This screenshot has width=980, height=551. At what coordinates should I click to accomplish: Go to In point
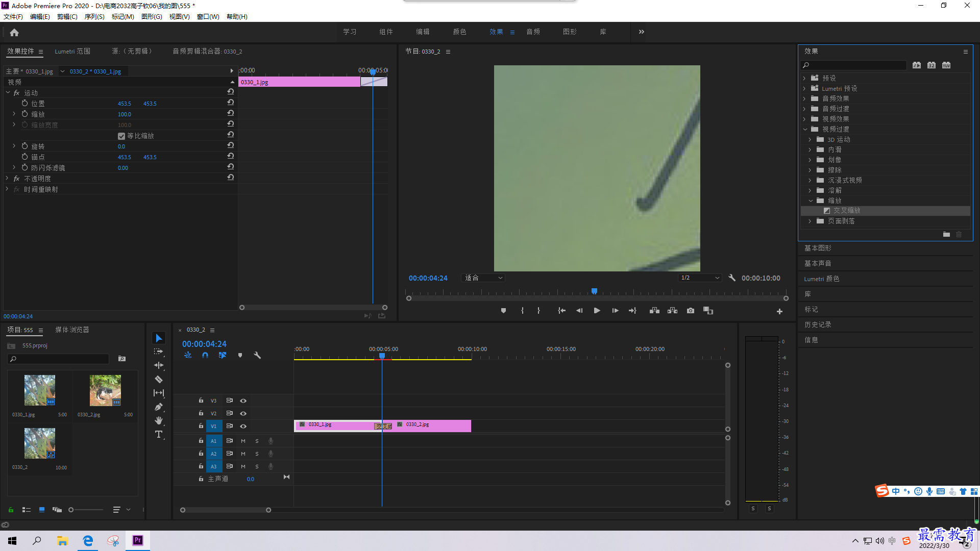click(x=561, y=310)
